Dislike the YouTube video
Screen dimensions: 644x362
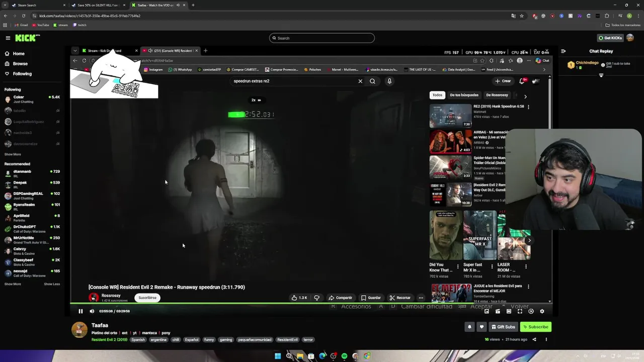click(x=316, y=298)
